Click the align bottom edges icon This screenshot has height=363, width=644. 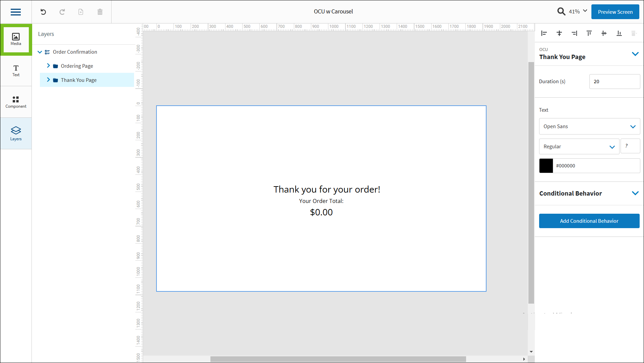pos(619,33)
